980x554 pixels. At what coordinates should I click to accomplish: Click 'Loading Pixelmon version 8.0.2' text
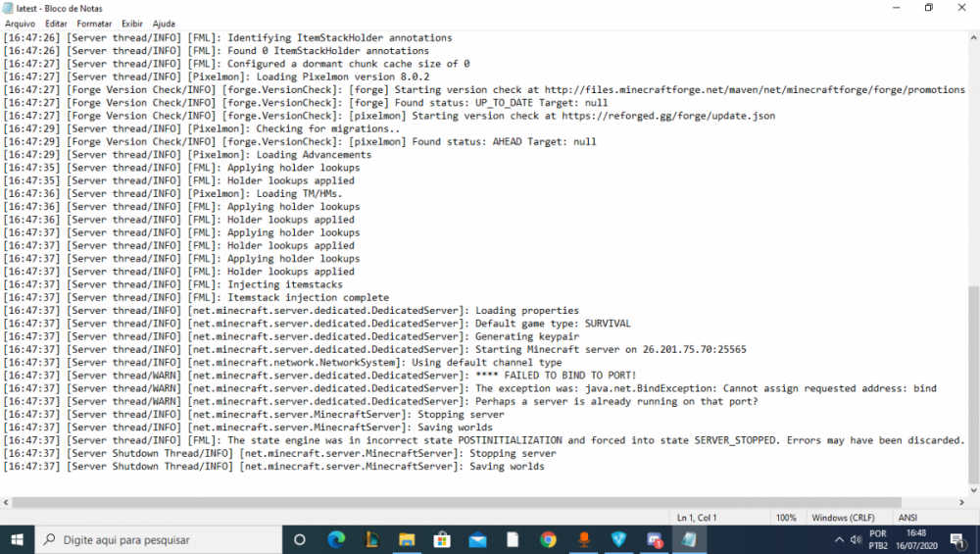(x=342, y=76)
